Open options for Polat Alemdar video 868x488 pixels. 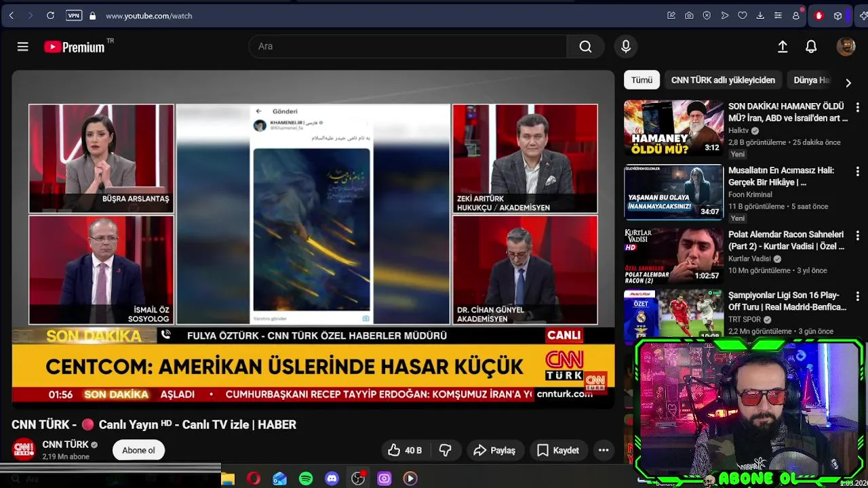[857, 235]
